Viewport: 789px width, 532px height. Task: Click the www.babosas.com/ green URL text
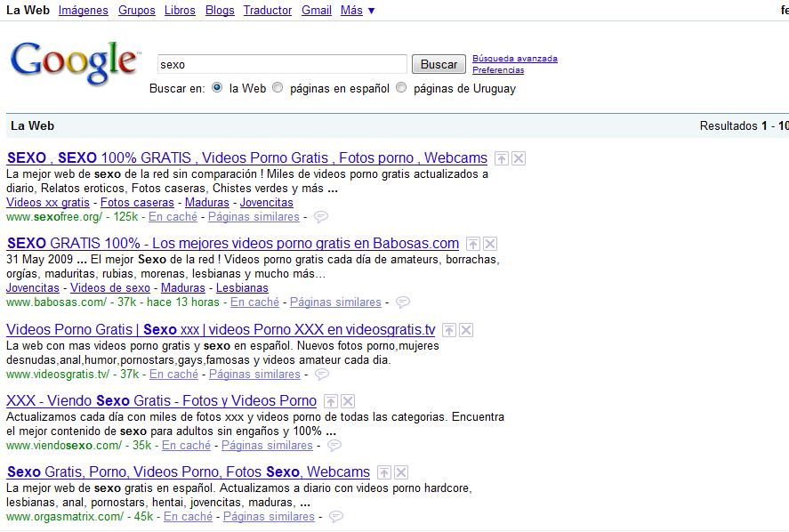pyautogui.click(x=56, y=302)
